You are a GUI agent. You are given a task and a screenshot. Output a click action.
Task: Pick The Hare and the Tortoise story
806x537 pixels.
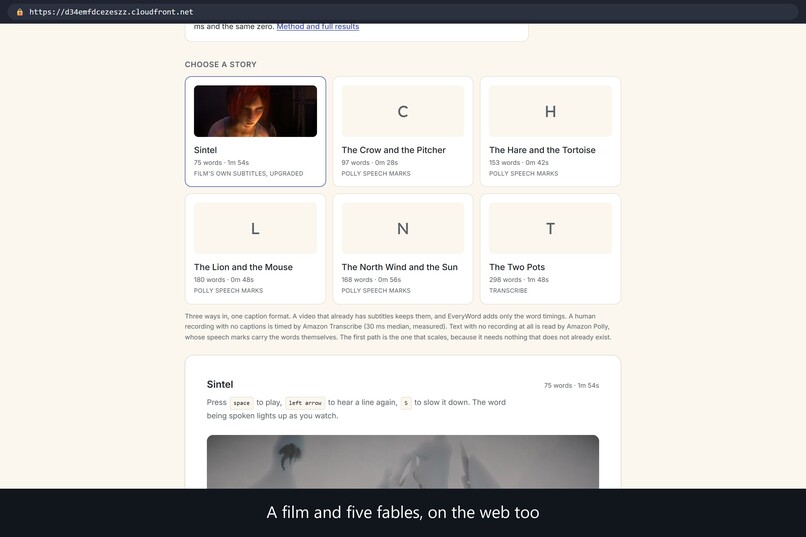(x=550, y=132)
